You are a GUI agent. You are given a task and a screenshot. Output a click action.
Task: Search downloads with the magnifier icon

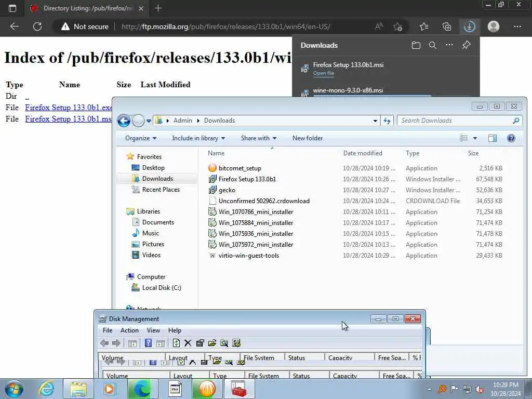click(433, 45)
